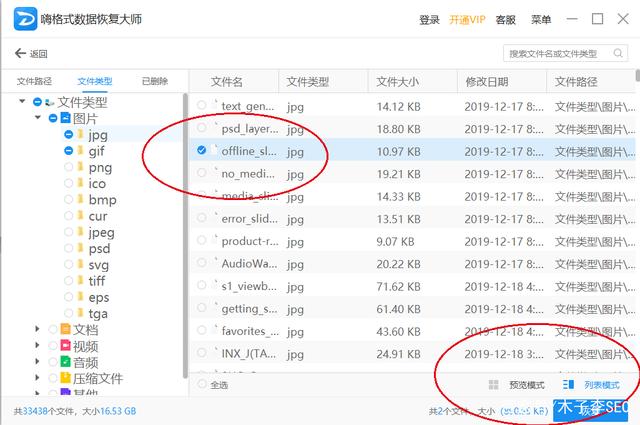The image size is (640, 425).
Task: Select the eps type in tree
Action: point(99,297)
